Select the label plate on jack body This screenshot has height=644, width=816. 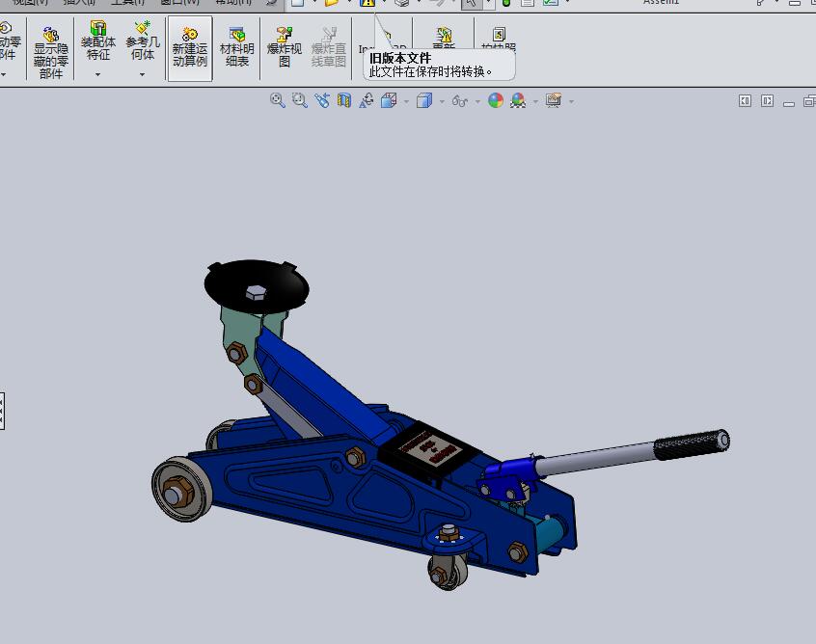tap(430, 449)
